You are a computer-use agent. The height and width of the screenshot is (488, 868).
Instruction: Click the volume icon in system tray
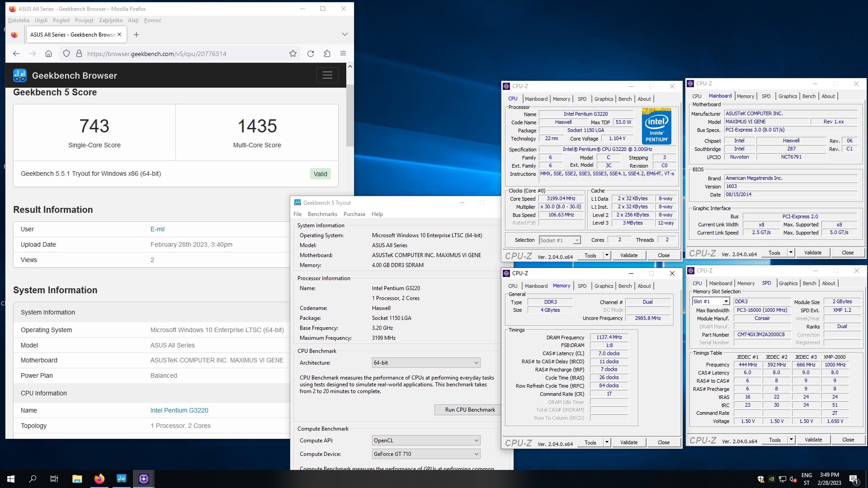(x=793, y=479)
